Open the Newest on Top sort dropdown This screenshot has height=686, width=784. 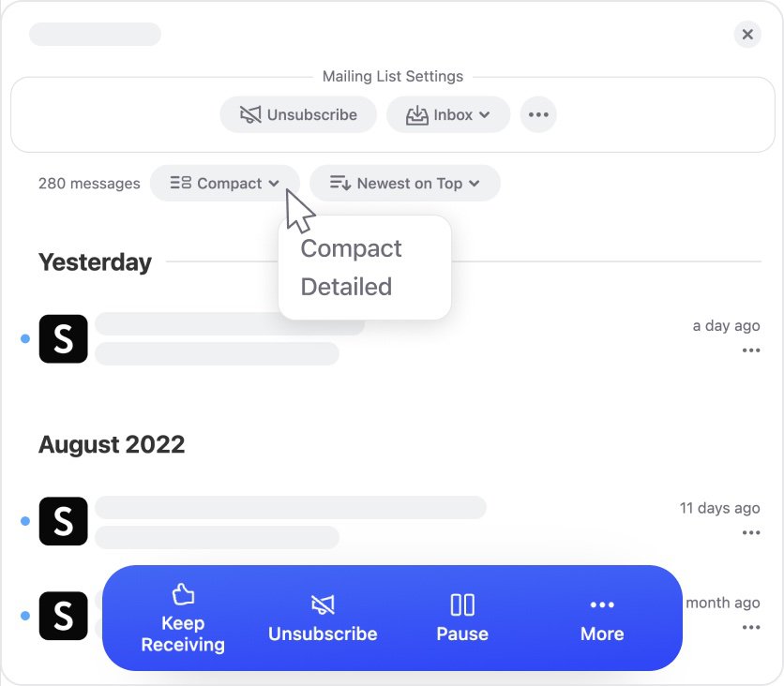point(405,183)
